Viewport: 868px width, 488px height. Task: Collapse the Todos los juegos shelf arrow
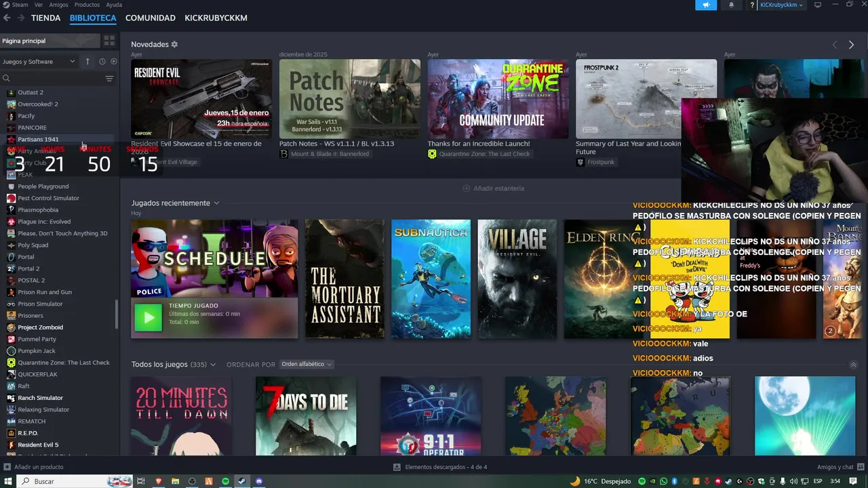pyautogui.click(x=853, y=365)
